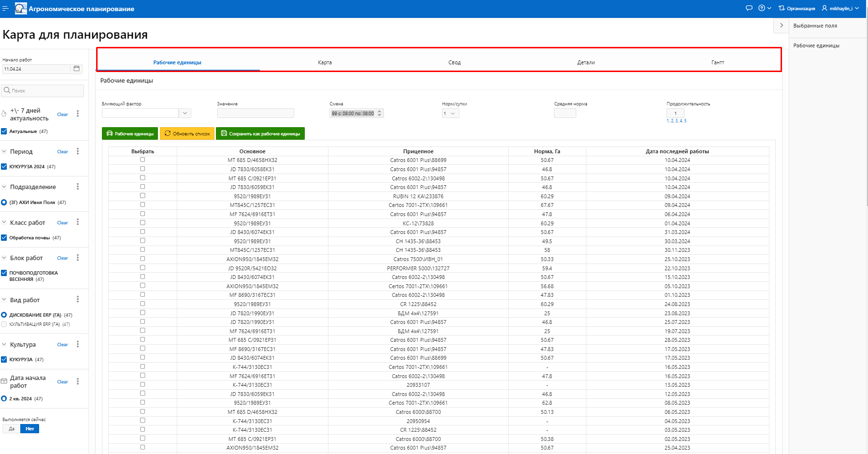Open the hamburger navigation menu
The image size is (868, 454).
tap(6, 9)
